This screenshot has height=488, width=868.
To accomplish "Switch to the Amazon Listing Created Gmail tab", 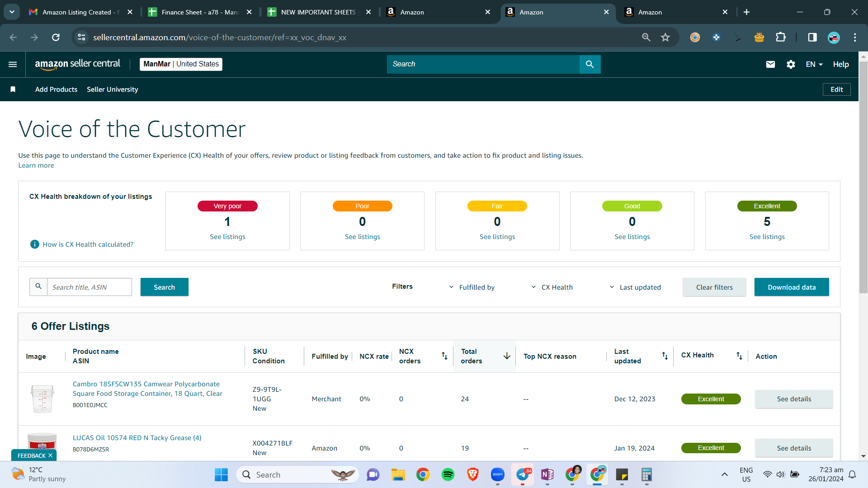I will point(80,12).
